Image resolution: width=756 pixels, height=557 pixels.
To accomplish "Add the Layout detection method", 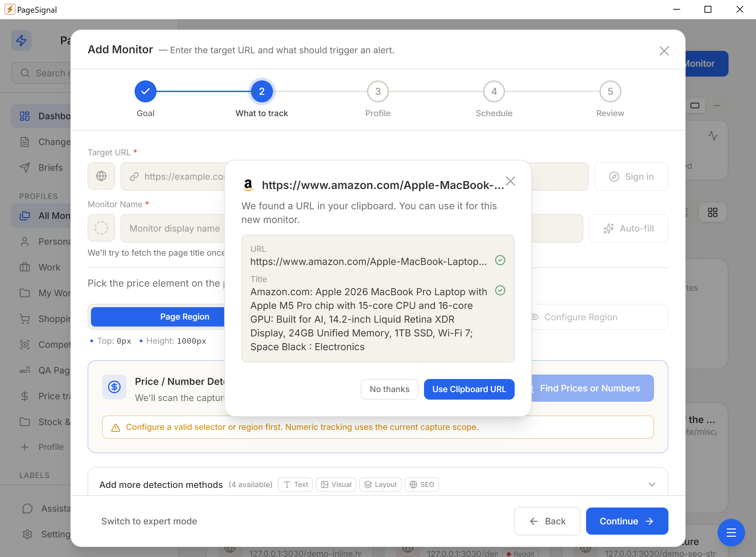I will click(x=380, y=484).
